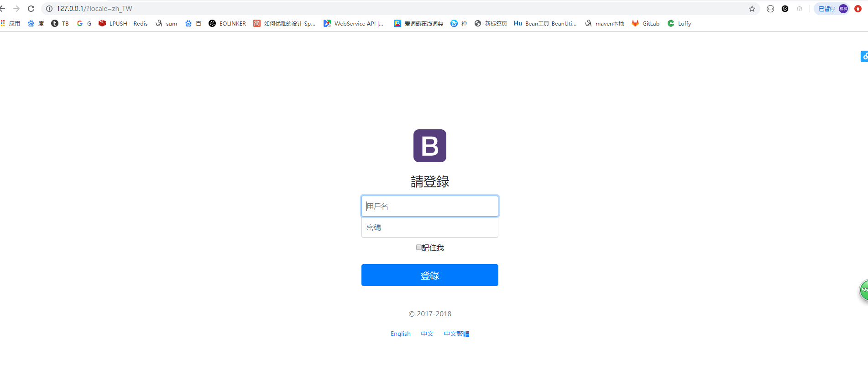Open the paused profile button 已暂停

tap(833, 9)
